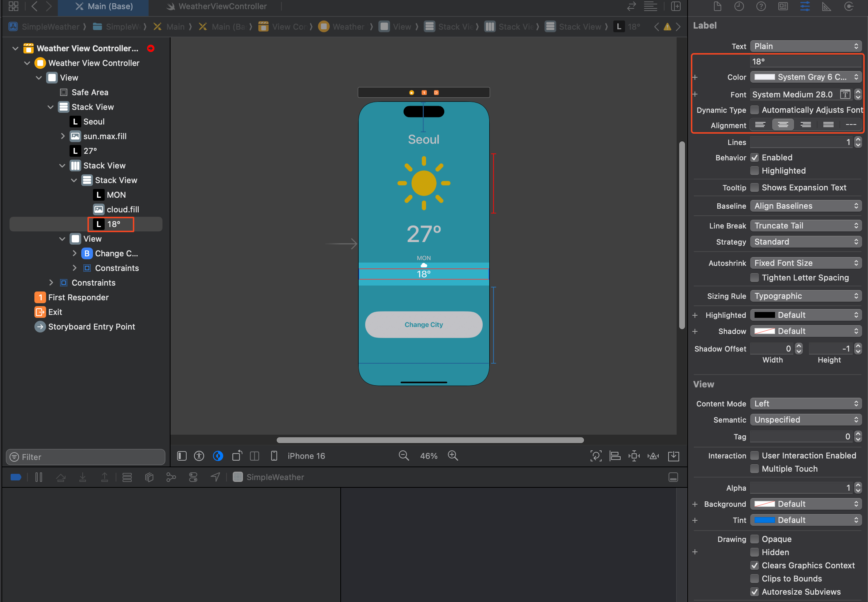The width and height of the screenshot is (868, 602).
Task: Open the Quick Help inspector icon
Action: click(x=761, y=7)
